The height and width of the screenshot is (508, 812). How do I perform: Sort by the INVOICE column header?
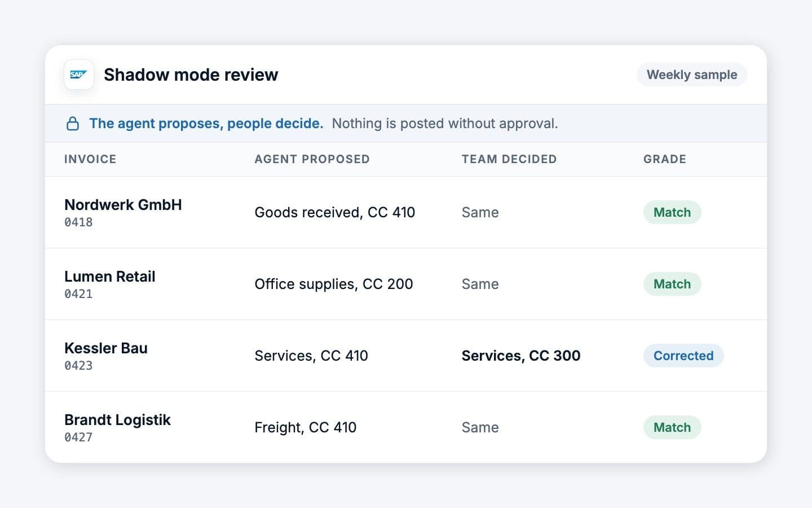[x=90, y=159]
